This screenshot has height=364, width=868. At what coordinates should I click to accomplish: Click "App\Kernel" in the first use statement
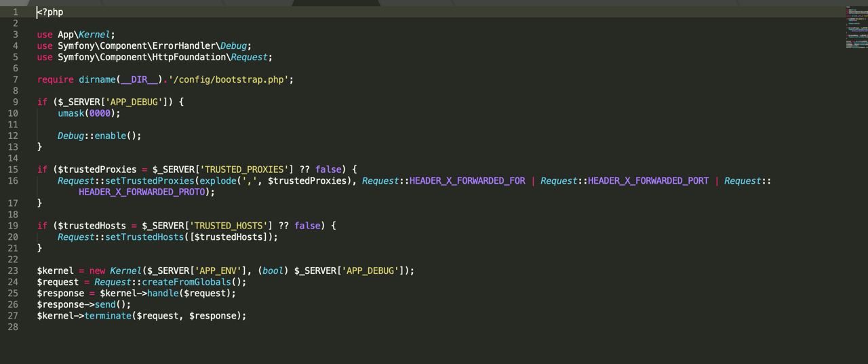(x=84, y=35)
